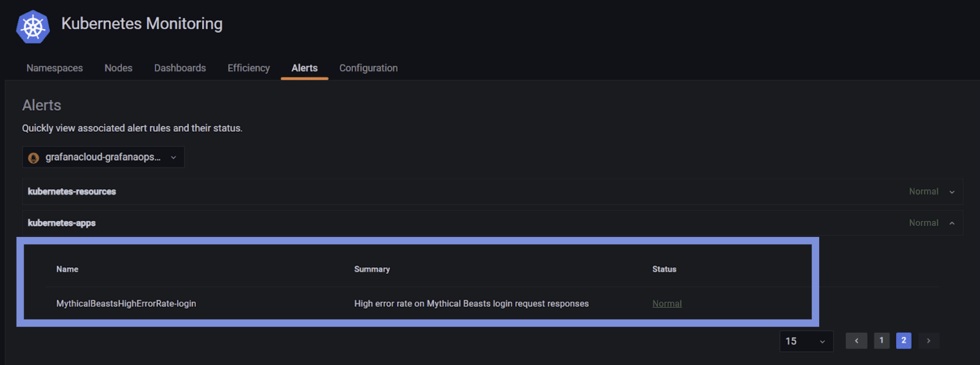Click the collapse chevron on kubernetes-apps group
This screenshot has width=980, height=365.
(x=952, y=222)
